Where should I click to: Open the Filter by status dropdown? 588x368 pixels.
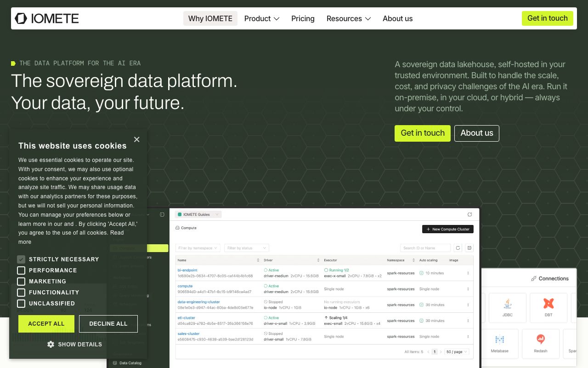tap(247, 248)
